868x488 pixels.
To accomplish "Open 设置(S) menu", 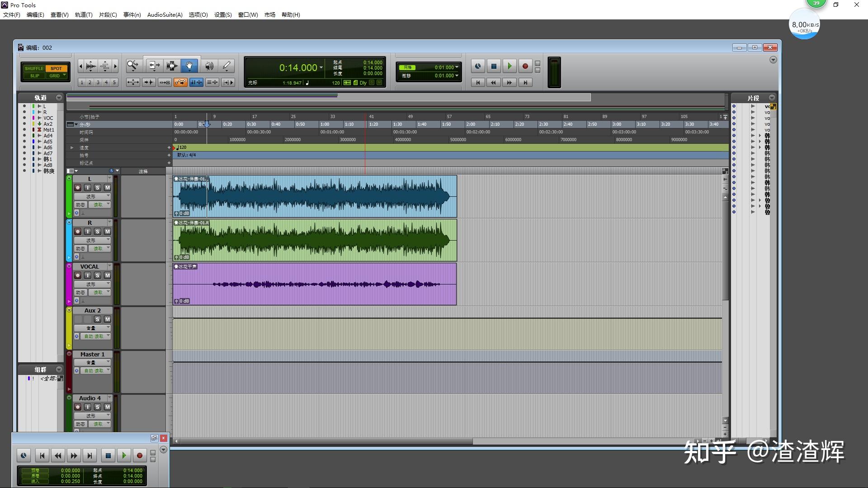I will click(223, 14).
